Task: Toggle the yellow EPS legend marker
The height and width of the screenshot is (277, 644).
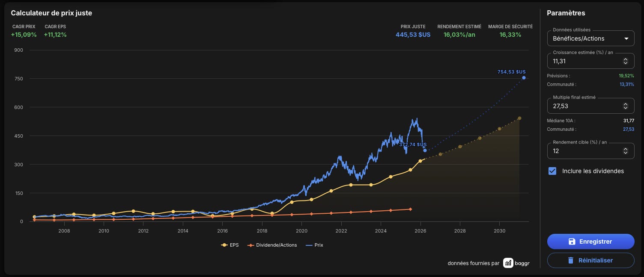Action: tap(224, 245)
